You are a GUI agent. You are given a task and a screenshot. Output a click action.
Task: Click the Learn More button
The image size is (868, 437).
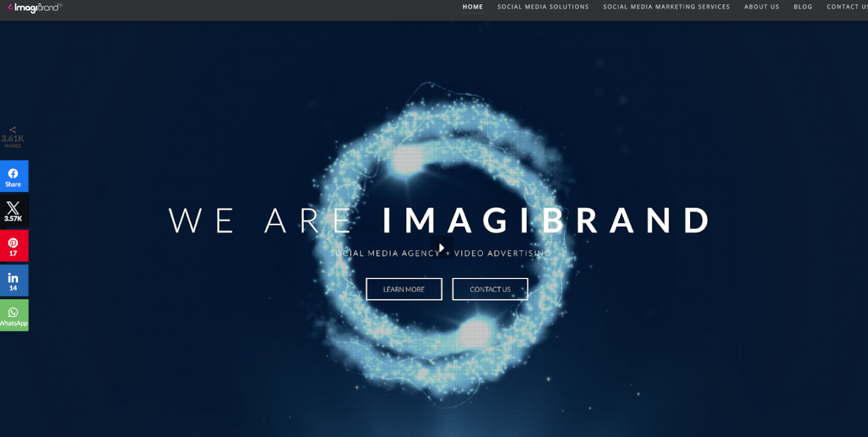[404, 289]
